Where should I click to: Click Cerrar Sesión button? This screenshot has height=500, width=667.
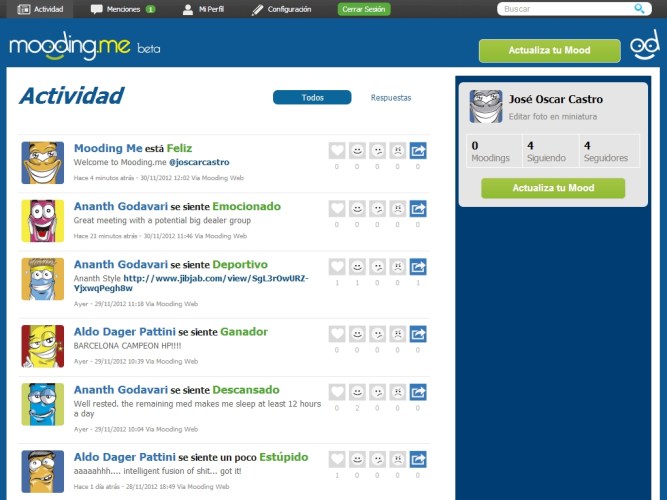[364, 9]
